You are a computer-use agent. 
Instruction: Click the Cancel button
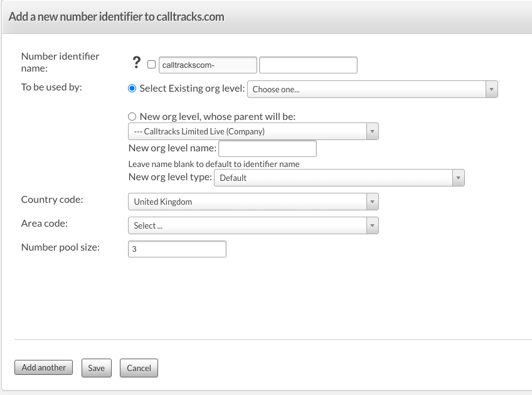tap(139, 368)
